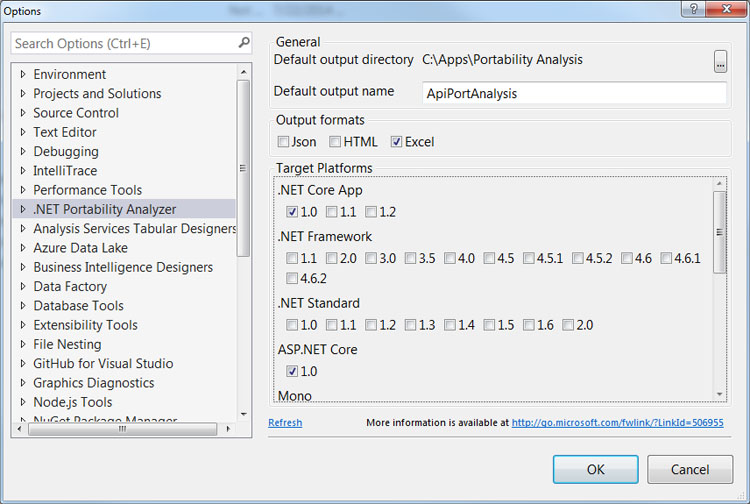Click tree horizontal scroll-left arrow

19,429
